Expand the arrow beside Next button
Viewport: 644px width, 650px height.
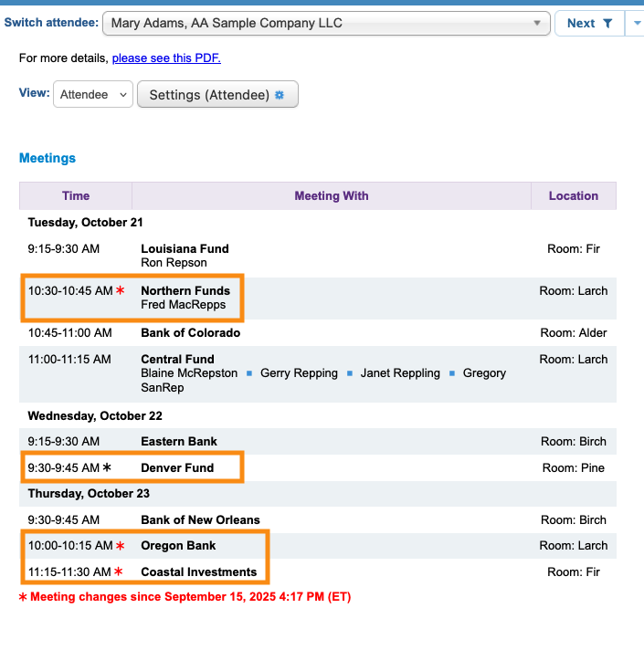click(636, 24)
